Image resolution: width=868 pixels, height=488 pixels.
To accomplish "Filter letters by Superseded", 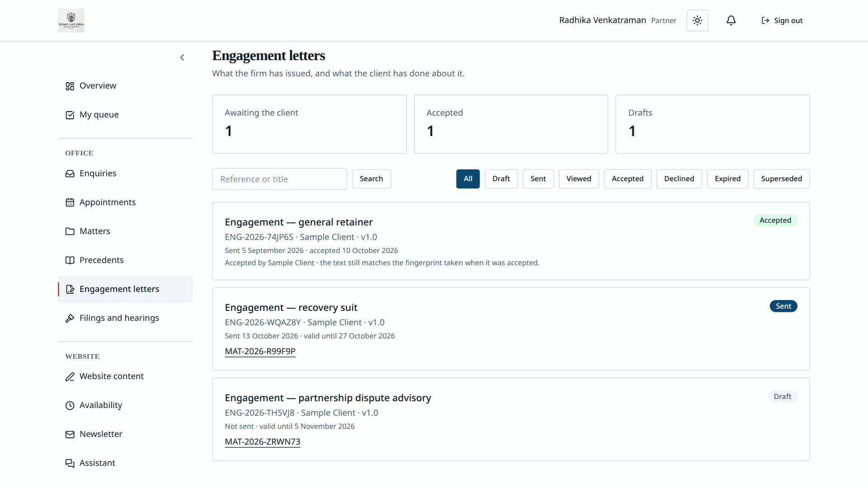I will (x=781, y=179).
